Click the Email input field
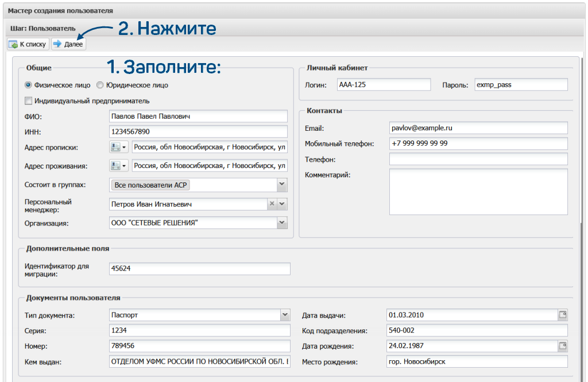 pos(478,128)
